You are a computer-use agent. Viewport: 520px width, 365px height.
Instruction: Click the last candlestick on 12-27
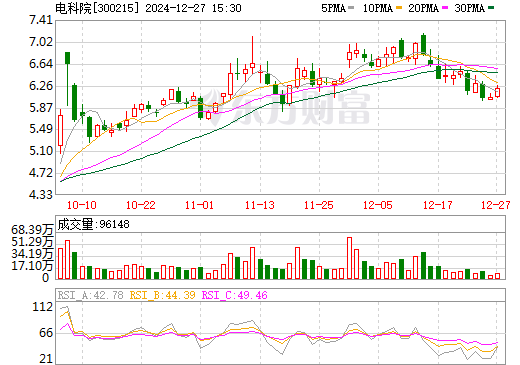[498, 92]
